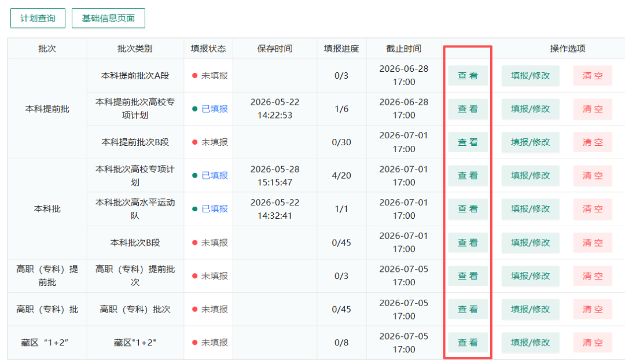625x364 pixels.
Task: Edit 本科提前批次B段 using 填报/修改
Action: click(530, 142)
